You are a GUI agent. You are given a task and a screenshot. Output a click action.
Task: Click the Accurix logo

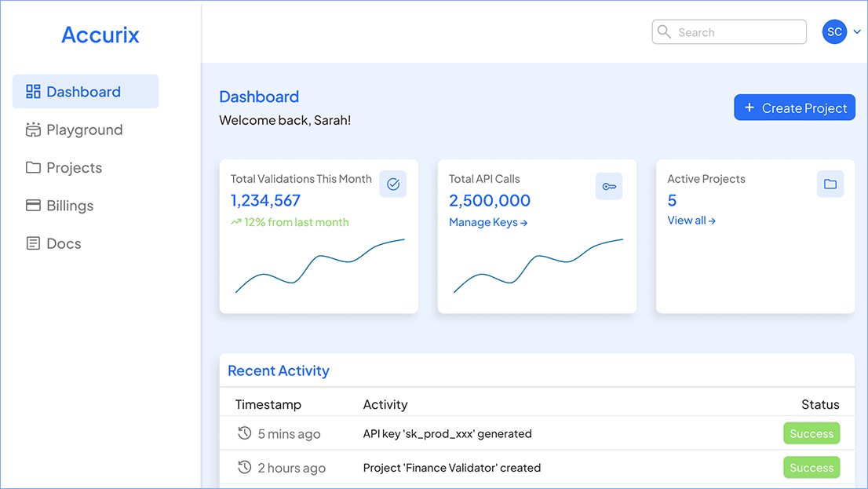pos(100,35)
